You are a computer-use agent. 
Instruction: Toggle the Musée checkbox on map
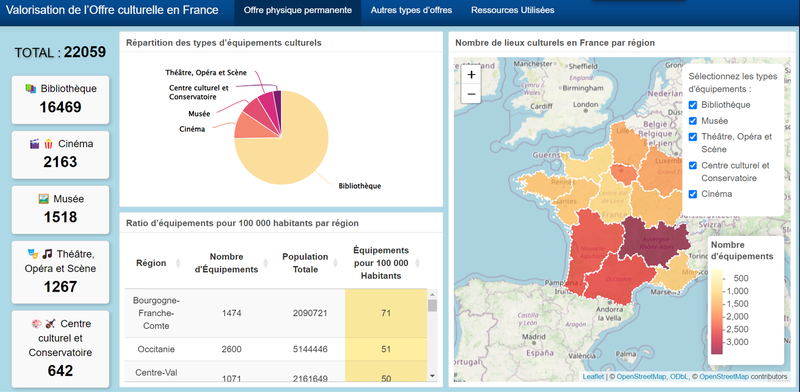coord(693,121)
